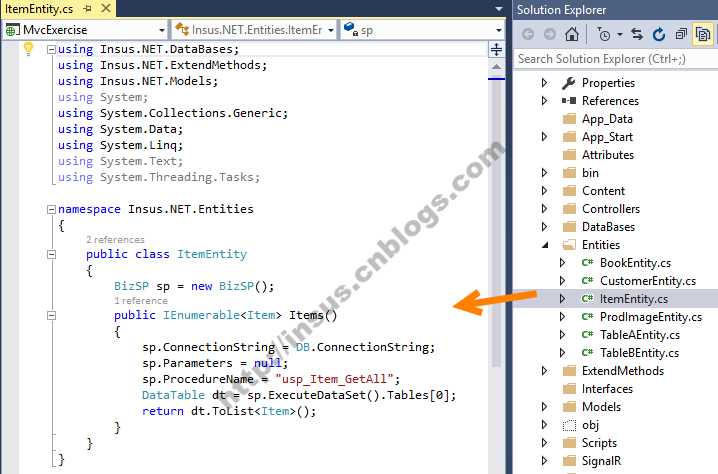The image size is (718, 474).
Task: Select the App_Data folder
Action: coord(607,119)
